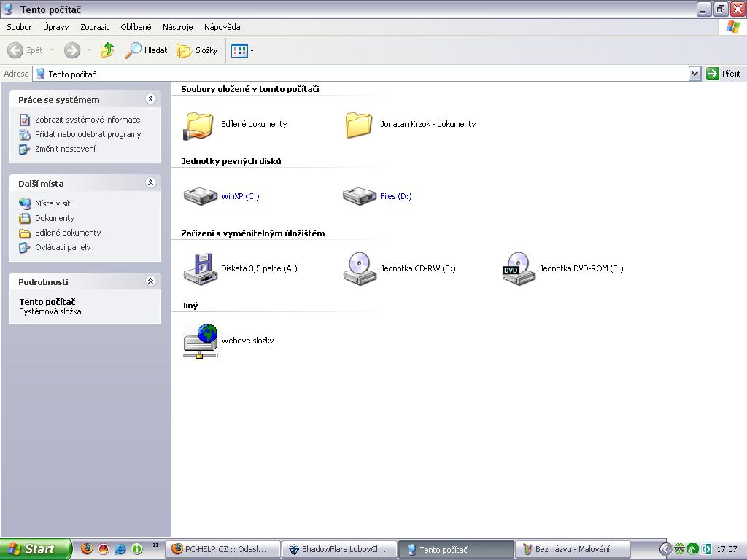747x560 pixels.
Task: Select Jonatan Krzok - dokumenty folder icon
Action: 359,125
